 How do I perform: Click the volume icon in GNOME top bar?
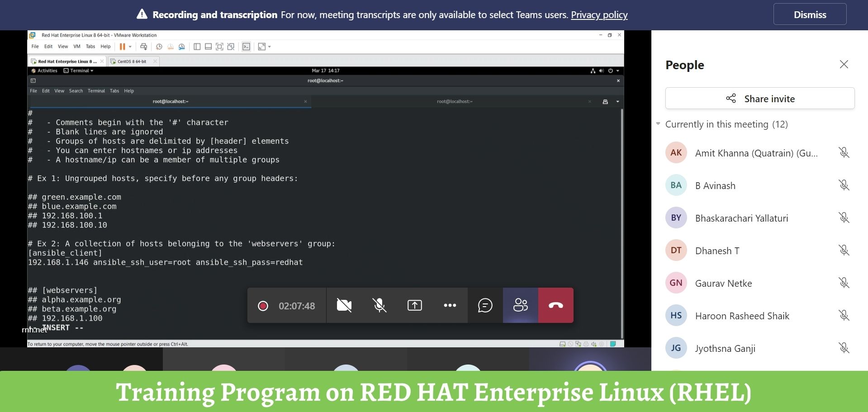[x=602, y=71]
